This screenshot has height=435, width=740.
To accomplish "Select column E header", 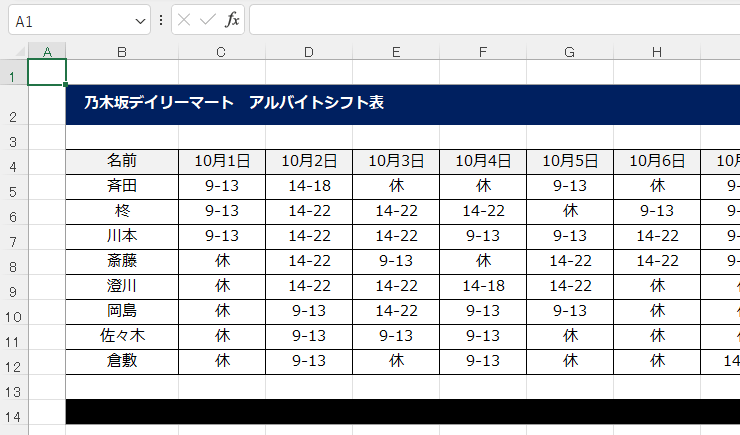I will [396, 51].
